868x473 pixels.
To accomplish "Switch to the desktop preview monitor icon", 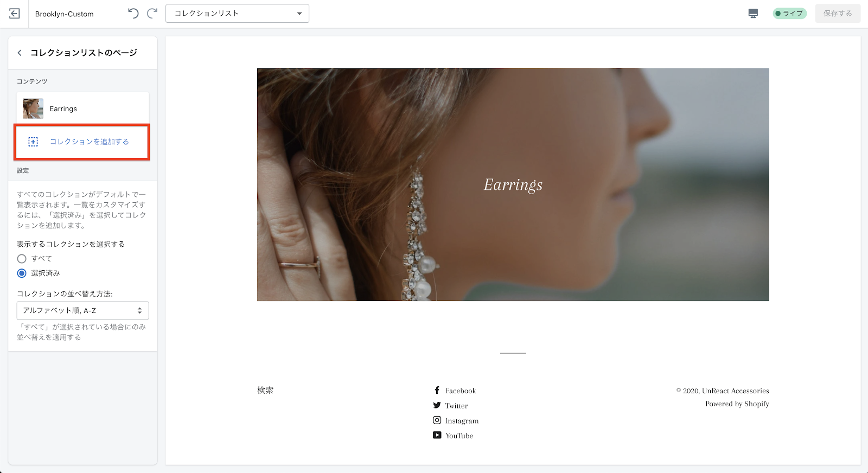I will [x=753, y=14].
